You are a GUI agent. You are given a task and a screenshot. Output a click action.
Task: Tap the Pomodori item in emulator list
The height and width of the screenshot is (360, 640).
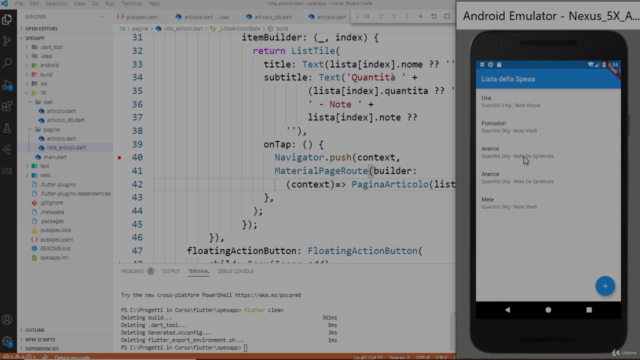[548, 127]
